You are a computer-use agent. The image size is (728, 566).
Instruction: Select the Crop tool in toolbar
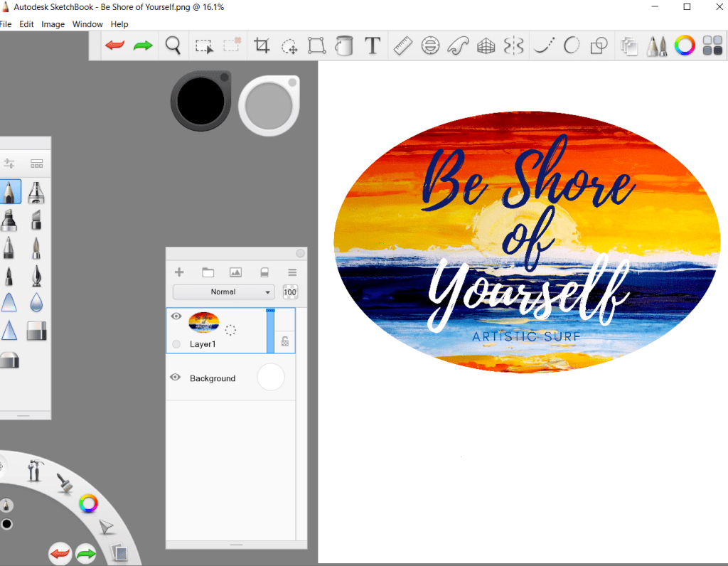click(x=262, y=46)
